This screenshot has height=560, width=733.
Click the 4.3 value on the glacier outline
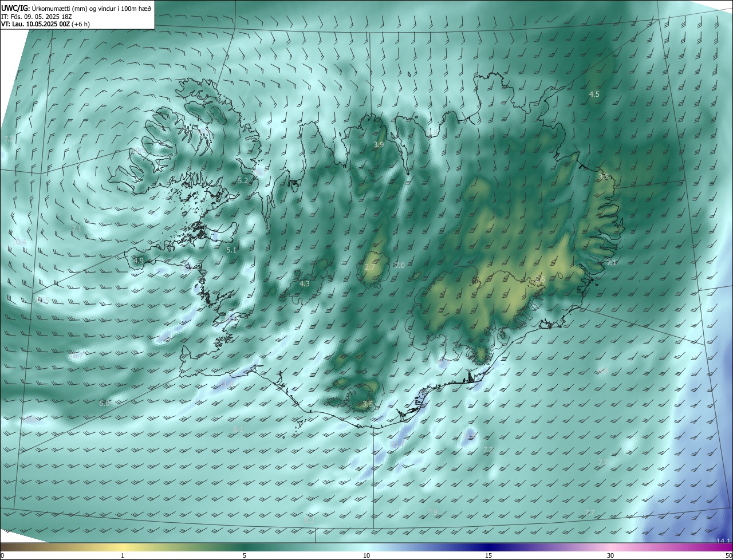click(305, 283)
